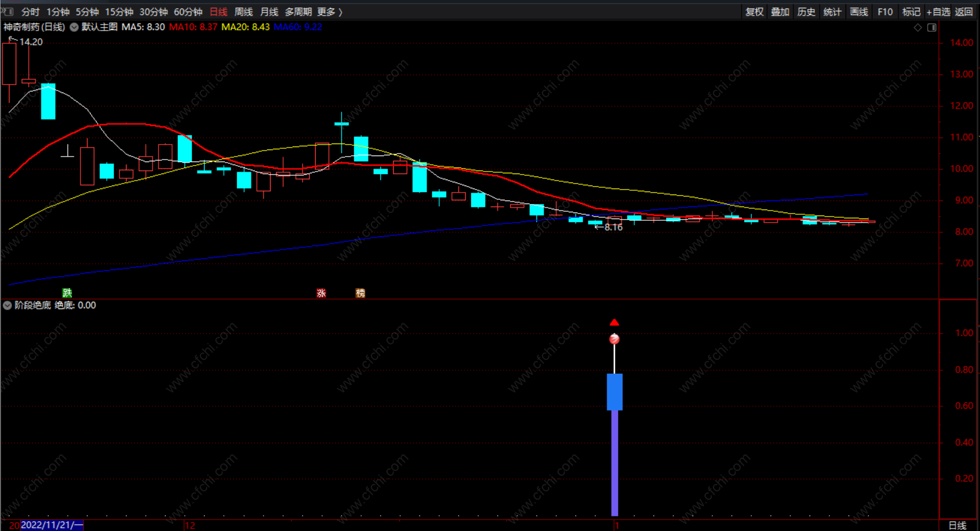
Task: Open the 多周期 multi-period view
Action: (298, 12)
